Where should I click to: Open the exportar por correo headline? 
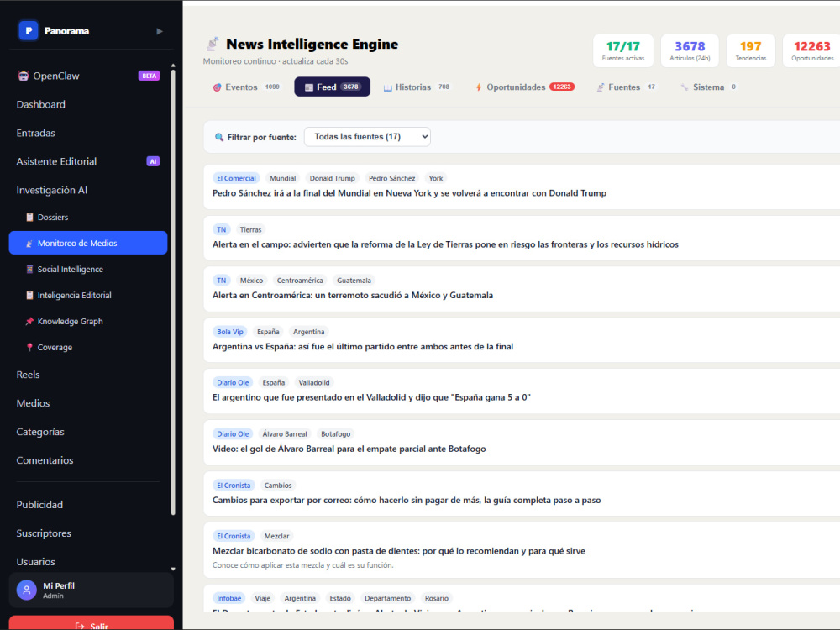(x=407, y=501)
